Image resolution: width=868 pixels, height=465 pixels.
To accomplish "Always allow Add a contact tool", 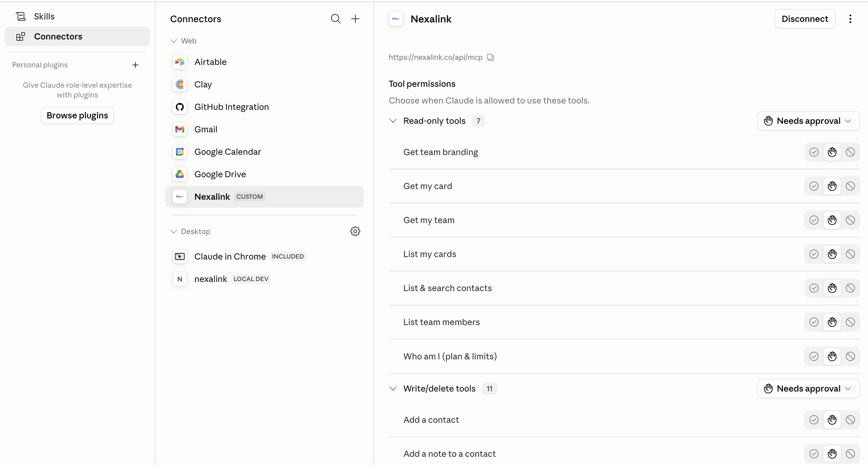I will 814,420.
